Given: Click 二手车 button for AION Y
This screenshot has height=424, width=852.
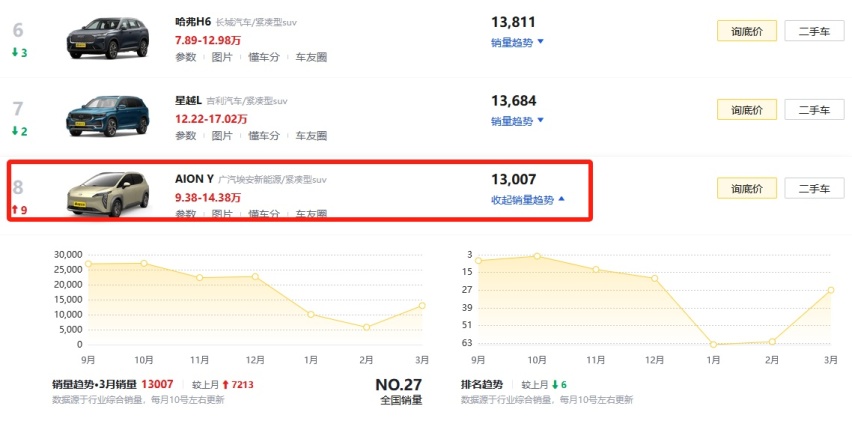Looking at the screenshot, I should (x=814, y=188).
